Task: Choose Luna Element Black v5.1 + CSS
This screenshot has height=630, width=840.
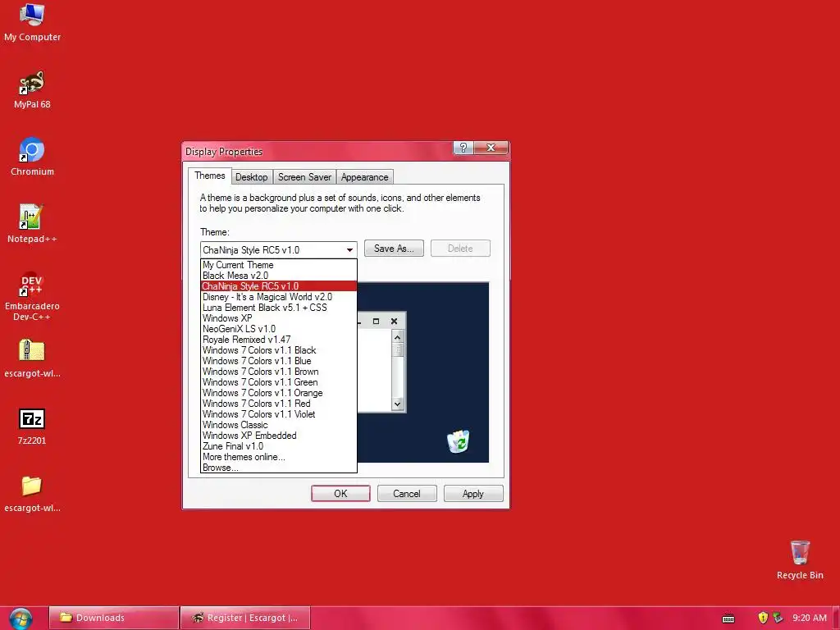Action: (x=279, y=308)
